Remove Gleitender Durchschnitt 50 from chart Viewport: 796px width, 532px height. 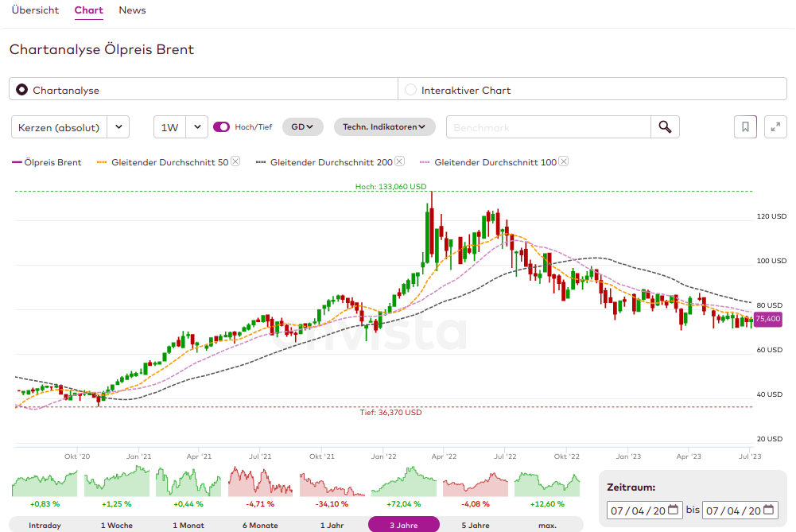[x=235, y=161]
